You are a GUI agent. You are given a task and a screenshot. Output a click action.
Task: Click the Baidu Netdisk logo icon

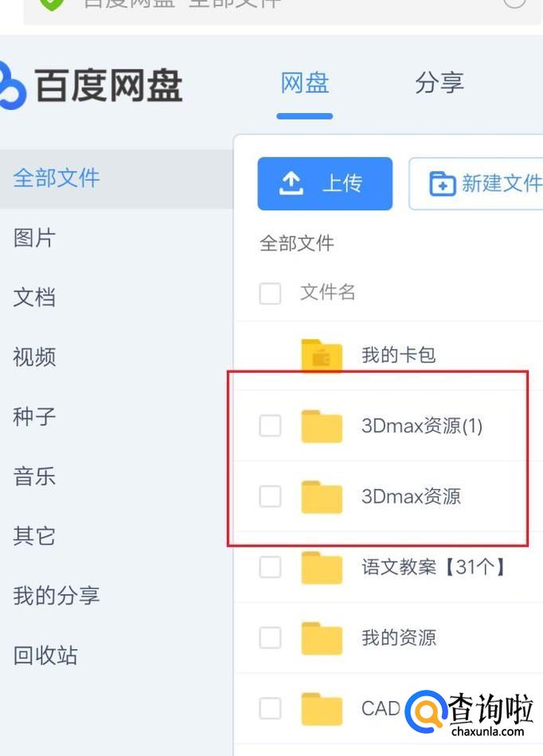(x=13, y=84)
